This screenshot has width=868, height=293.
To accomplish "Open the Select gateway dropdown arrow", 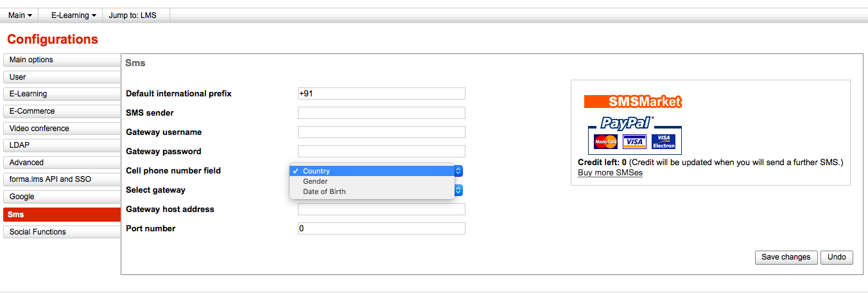I will pyautogui.click(x=458, y=190).
